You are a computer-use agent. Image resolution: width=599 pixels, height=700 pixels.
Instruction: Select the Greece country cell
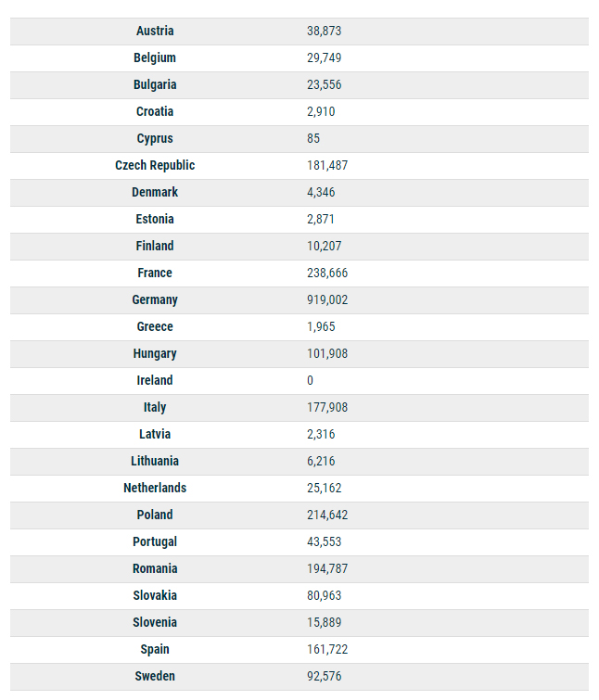coord(155,326)
